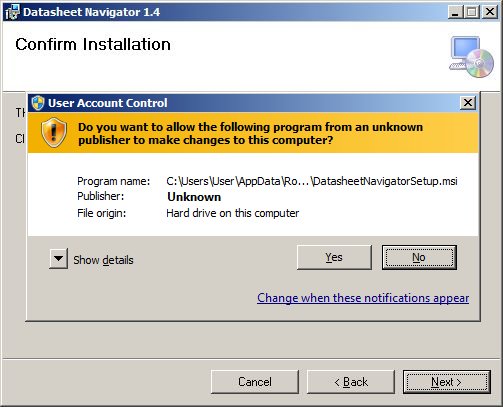Click the Show details label
The width and height of the screenshot is (503, 407).
click(103, 260)
